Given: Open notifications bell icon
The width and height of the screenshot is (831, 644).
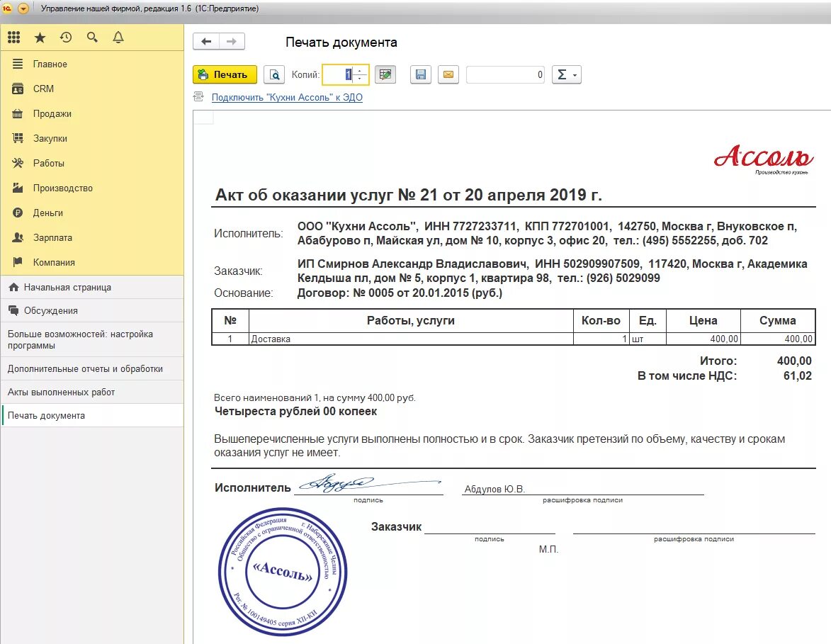Looking at the screenshot, I should pos(118,37).
